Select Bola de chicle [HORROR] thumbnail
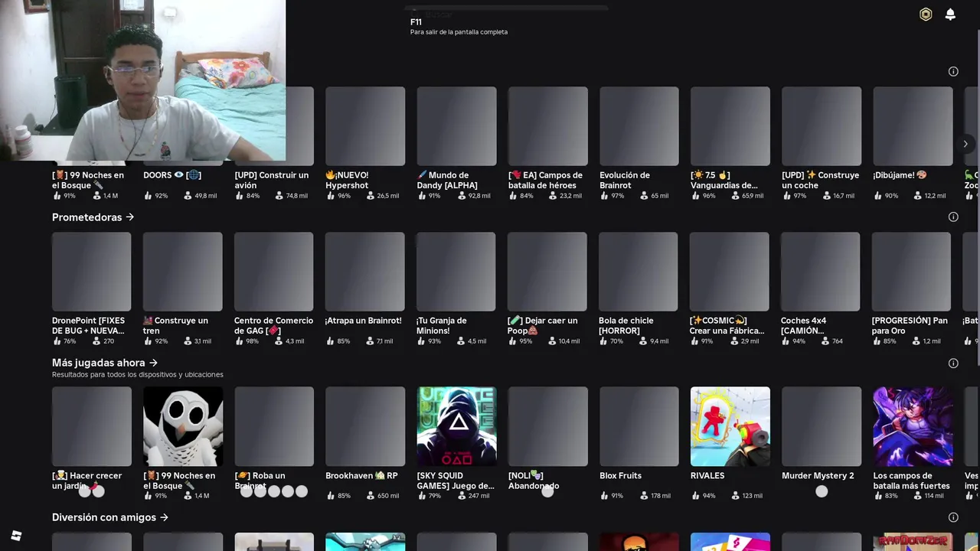 (638, 272)
